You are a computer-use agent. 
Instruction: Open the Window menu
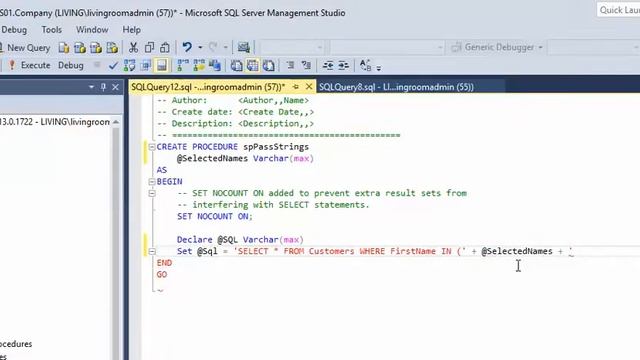92,30
